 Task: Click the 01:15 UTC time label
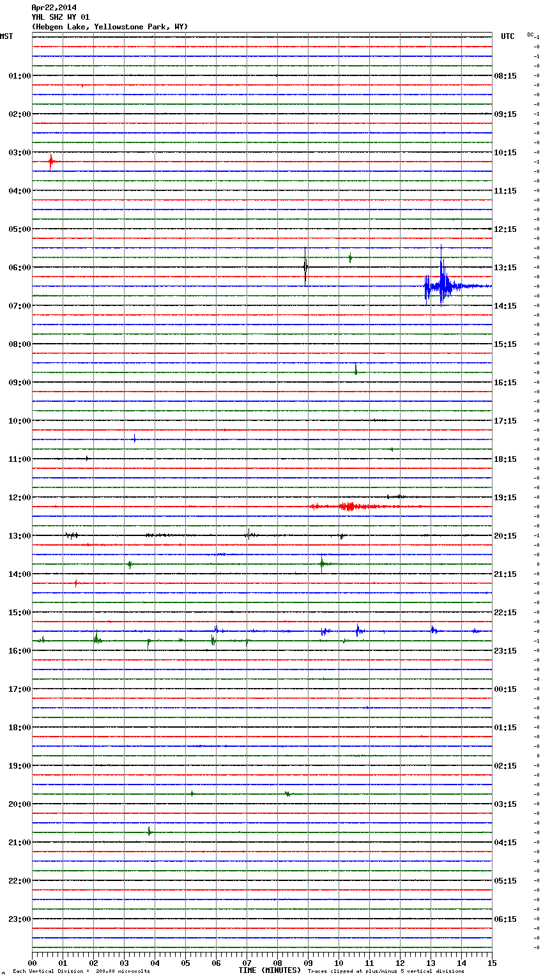[x=505, y=728]
